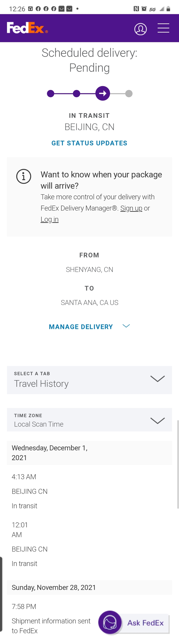
Task: Open the Travel History tab selector dropdown
Action: pyautogui.click(x=89, y=380)
